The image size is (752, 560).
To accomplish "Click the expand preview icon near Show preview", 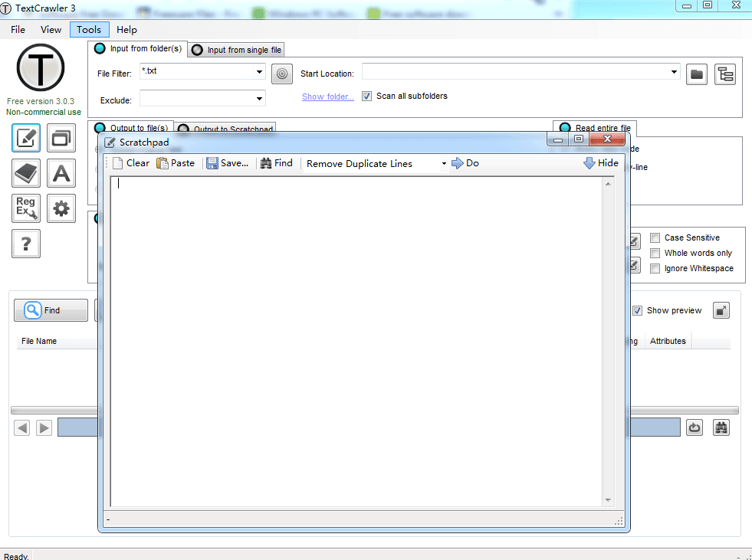I will click(x=721, y=311).
